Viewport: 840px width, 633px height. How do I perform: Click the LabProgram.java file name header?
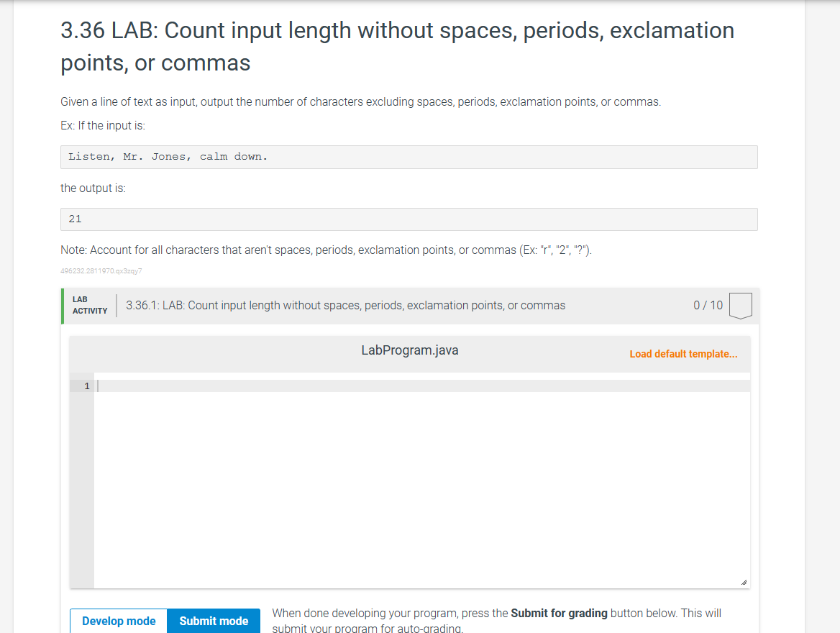[x=409, y=350]
